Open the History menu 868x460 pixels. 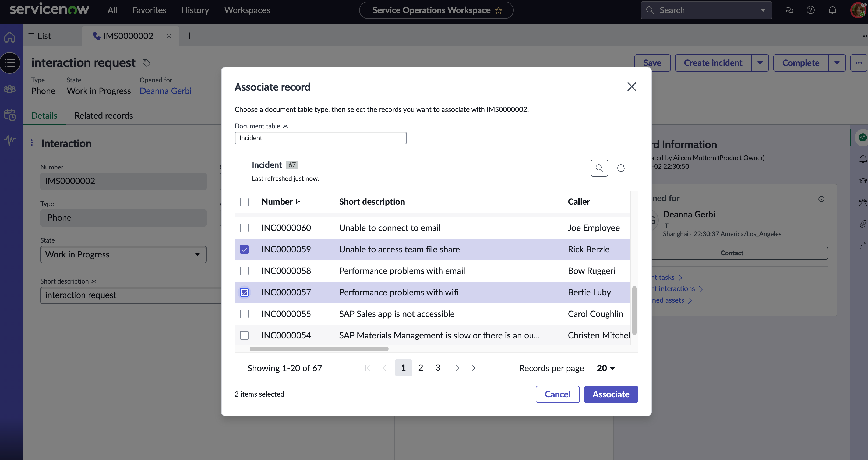pos(195,10)
